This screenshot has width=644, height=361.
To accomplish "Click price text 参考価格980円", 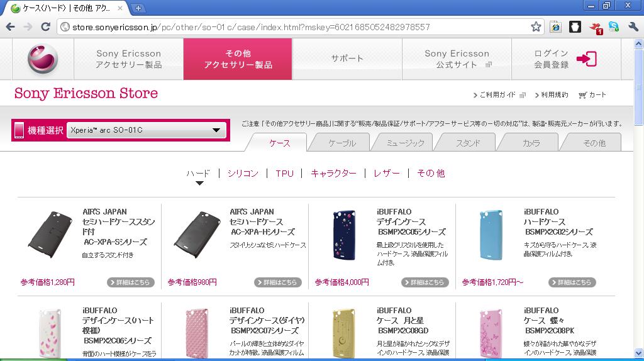I will click(x=192, y=282).
